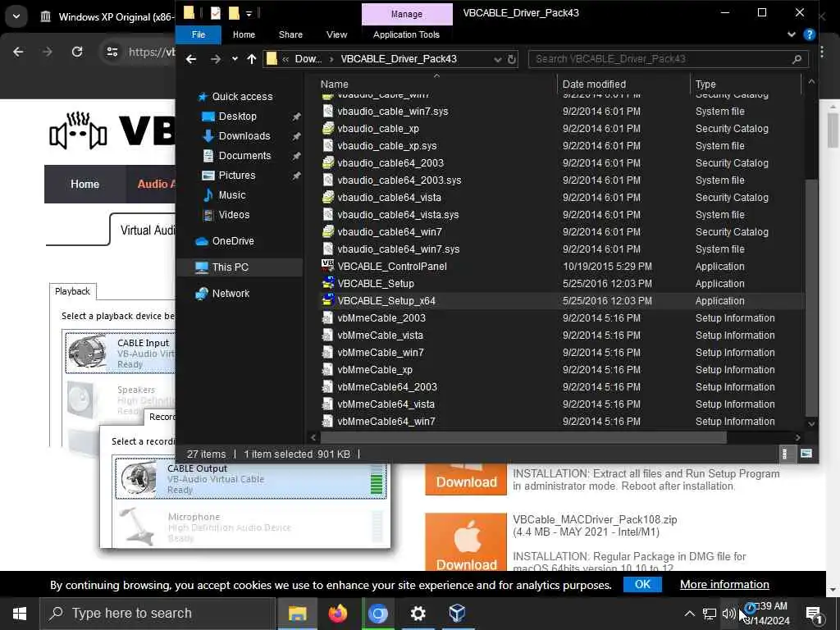Viewport: 840px width, 630px height.
Task: Open the File tab in Explorer
Action: point(199,34)
